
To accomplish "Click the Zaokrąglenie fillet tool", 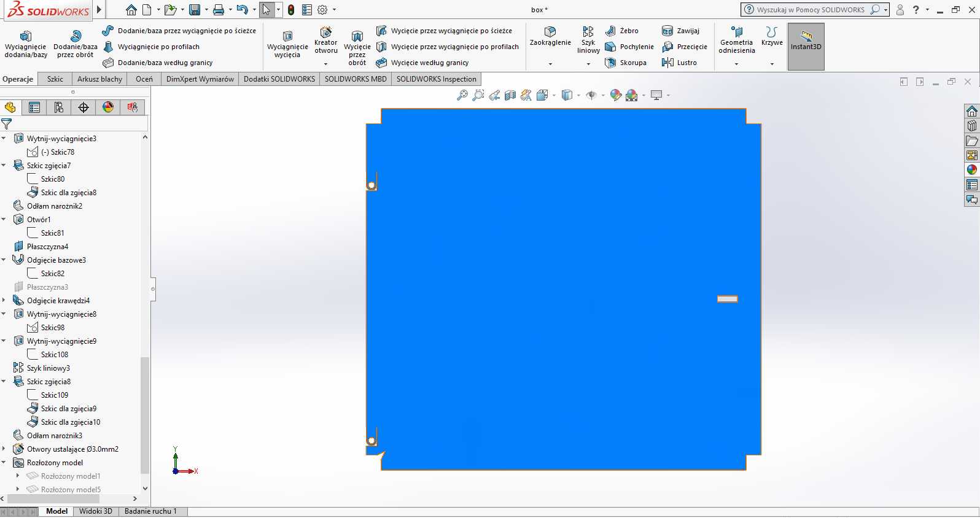I will pos(550,37).
